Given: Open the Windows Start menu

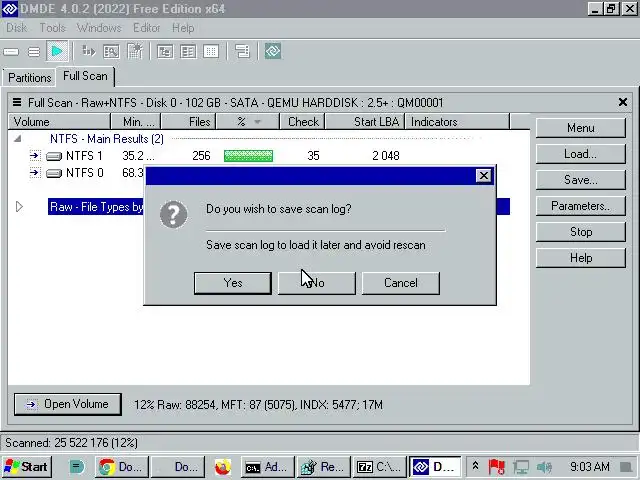Looking at the screenshot, I should 27,467.
